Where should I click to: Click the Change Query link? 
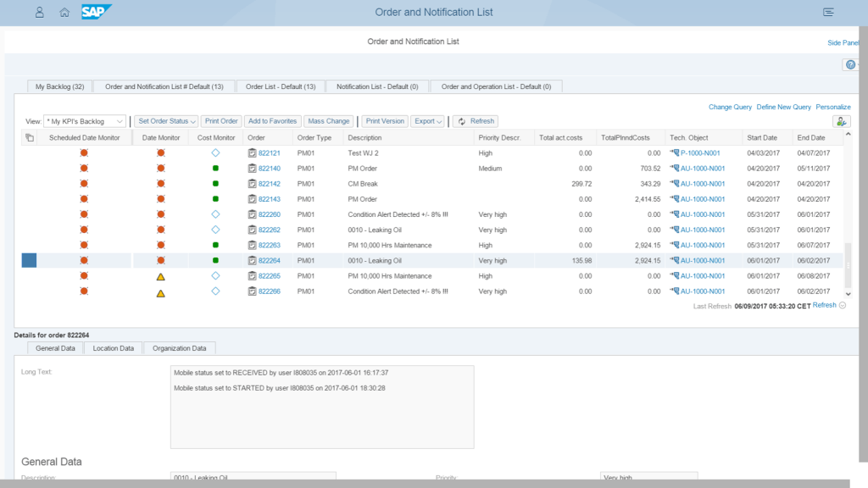[x=730, y=108]
